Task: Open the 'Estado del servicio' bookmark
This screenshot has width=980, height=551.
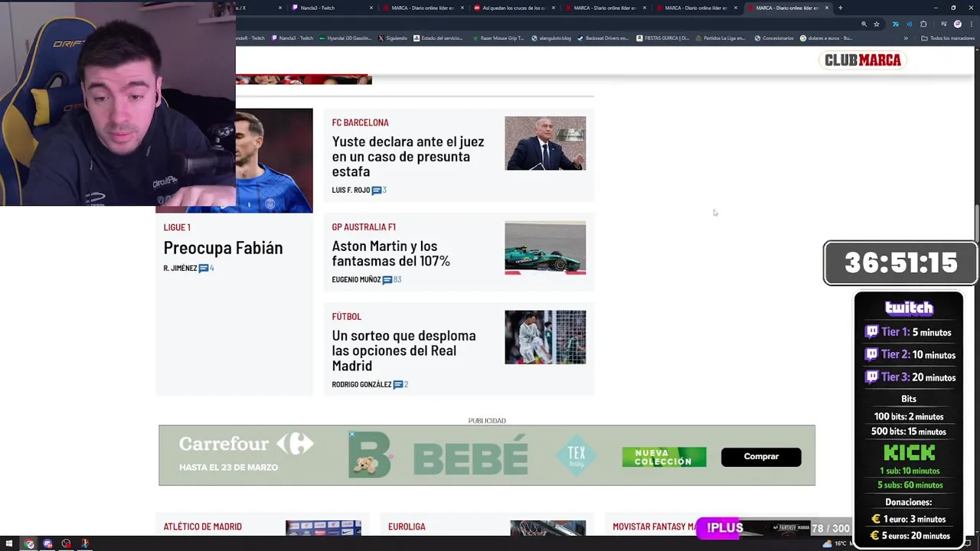Action: click(x=438, y=37)
